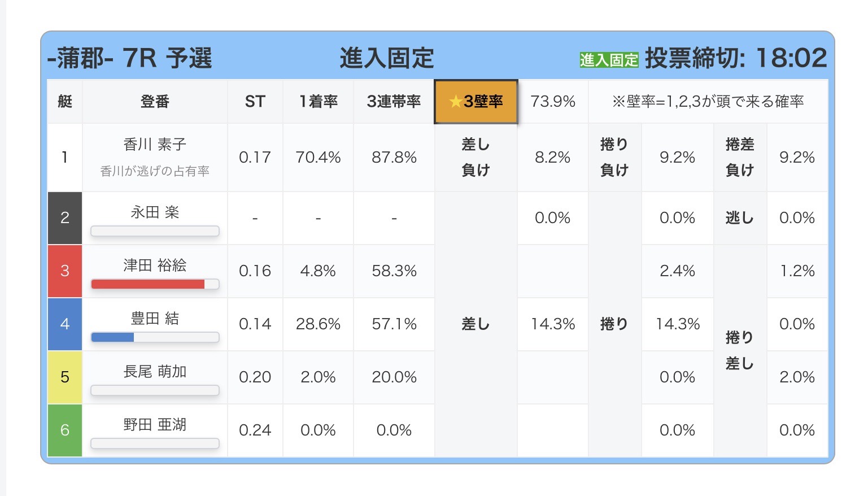Click the star icon in 3壁率
868x496 pixels.
click(455, 102)
